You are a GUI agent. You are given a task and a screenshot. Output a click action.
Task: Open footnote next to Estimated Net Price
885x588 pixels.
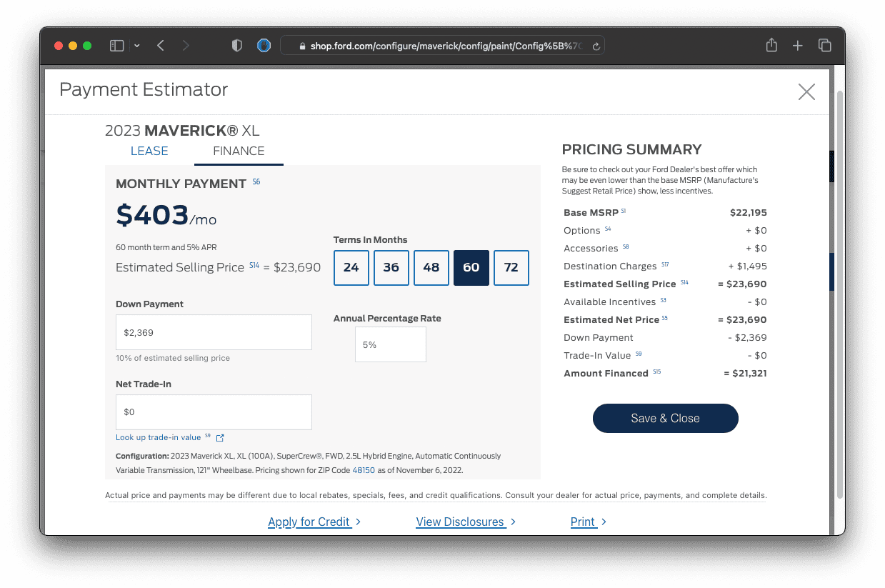coord(664,318)
